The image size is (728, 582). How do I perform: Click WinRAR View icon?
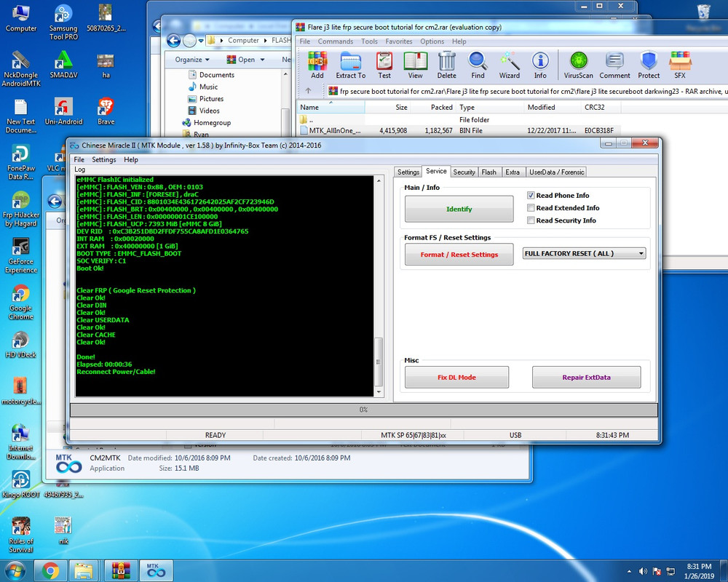[416, 65]
